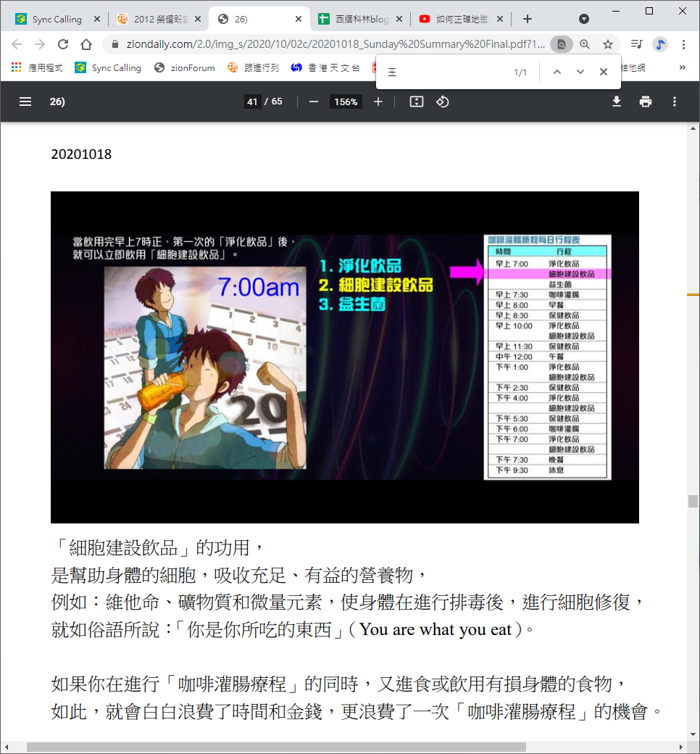The image size is (700, 754).
Task: Open the media control playlist icon
Action: click(x=636, y=45)
